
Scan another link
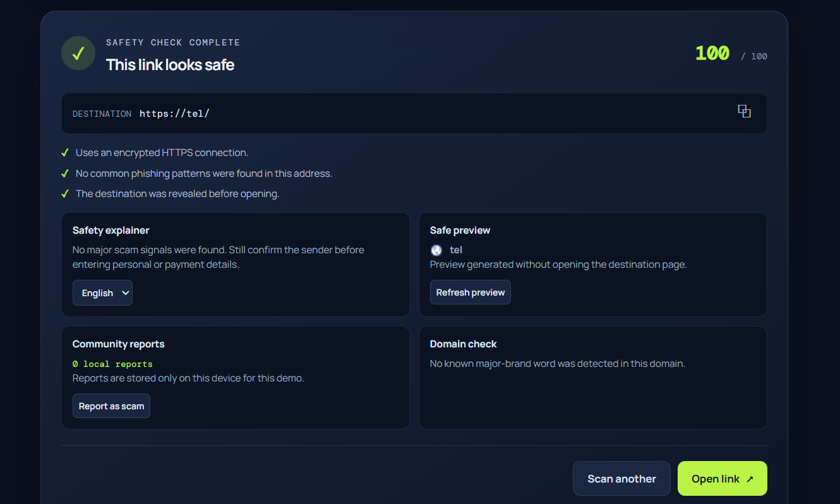pyautogui.click(x=621, y=479)
